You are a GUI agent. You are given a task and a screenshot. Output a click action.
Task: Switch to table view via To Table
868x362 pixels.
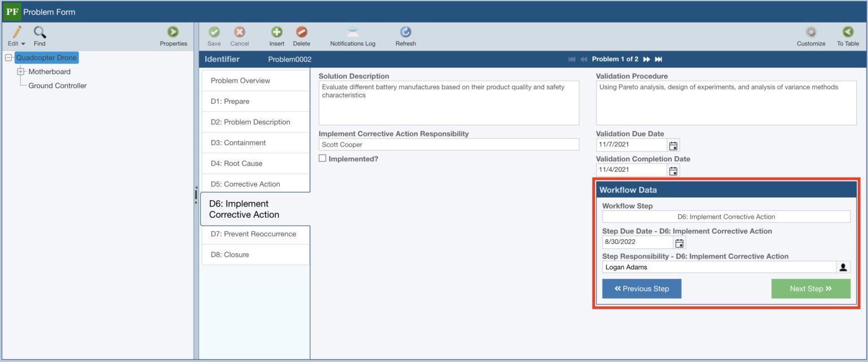point(847,35)
